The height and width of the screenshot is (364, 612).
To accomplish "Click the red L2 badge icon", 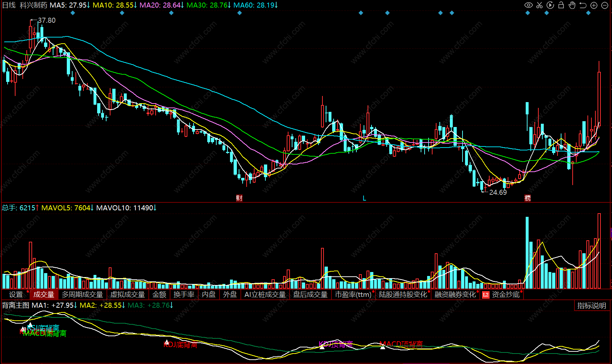I will tap(486, 295).
